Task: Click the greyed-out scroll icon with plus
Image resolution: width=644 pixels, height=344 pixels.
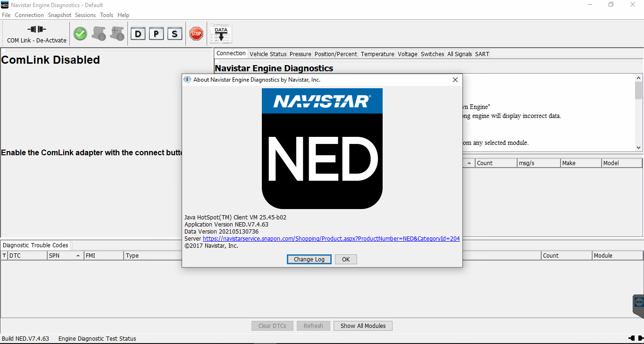Action: pyautogui.click(x=117, y=34)
